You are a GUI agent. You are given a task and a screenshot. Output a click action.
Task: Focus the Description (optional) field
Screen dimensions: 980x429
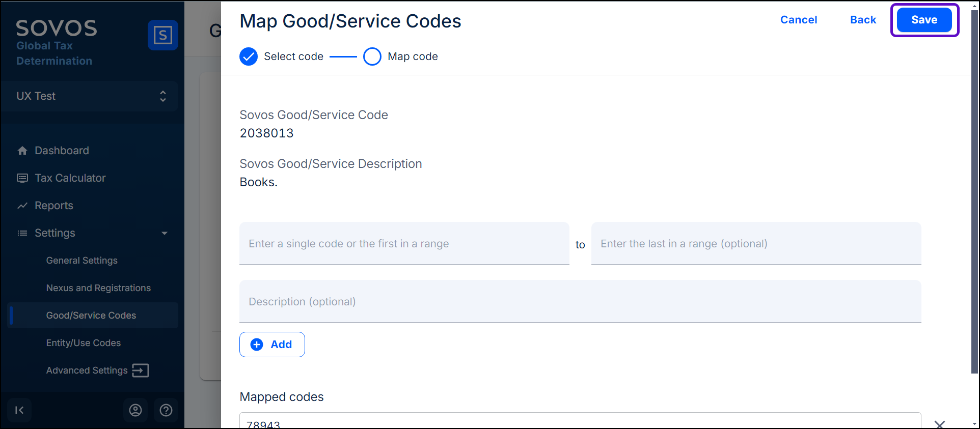(580, 302)
